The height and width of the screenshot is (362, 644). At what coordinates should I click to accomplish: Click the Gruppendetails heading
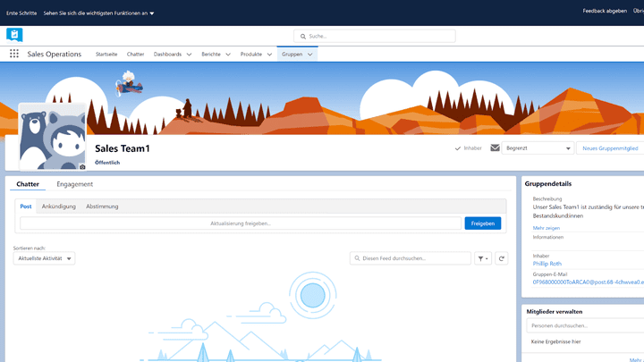(x=548, y=184)
